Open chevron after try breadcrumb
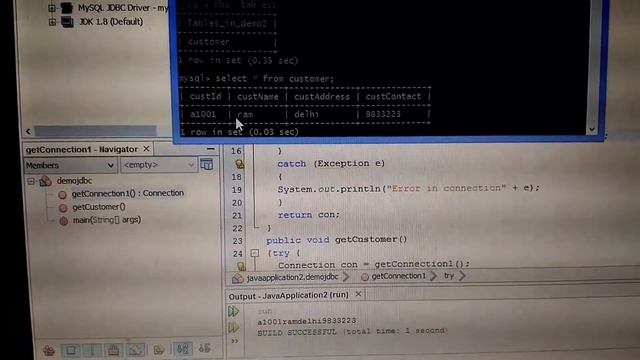The image size is (640, 360). [x=462, y=276]
